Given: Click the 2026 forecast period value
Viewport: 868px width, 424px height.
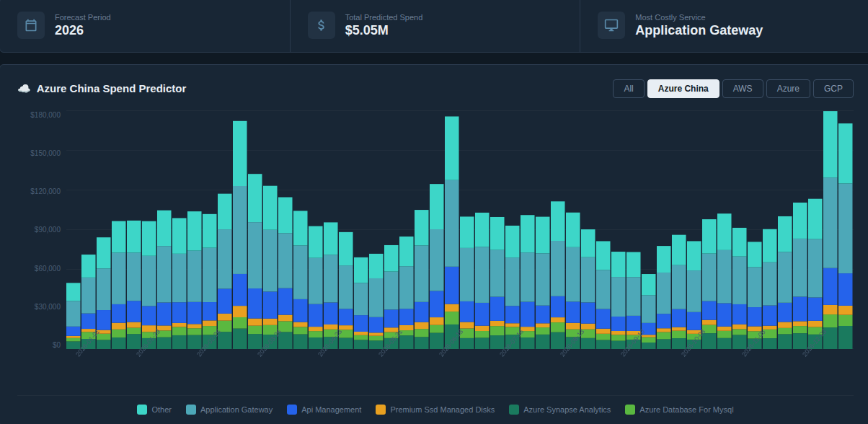Looking at the screenshot, I should click(69, 30).
